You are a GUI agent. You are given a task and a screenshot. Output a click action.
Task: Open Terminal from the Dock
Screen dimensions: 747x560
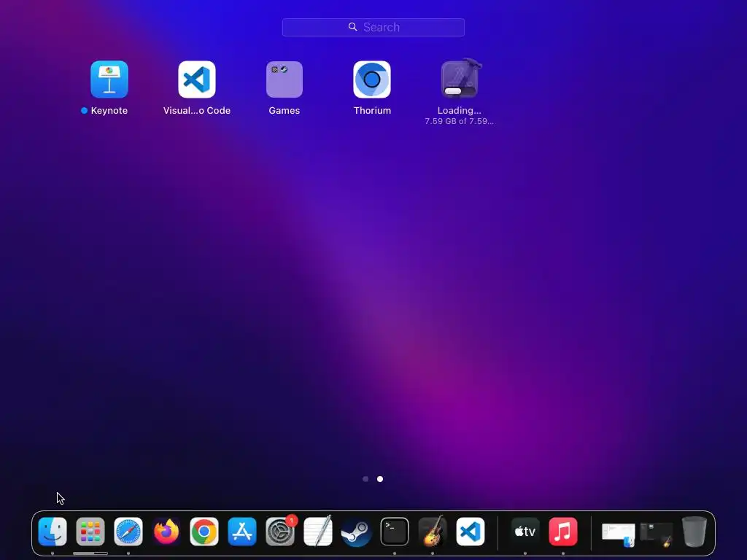click(395, 532)
